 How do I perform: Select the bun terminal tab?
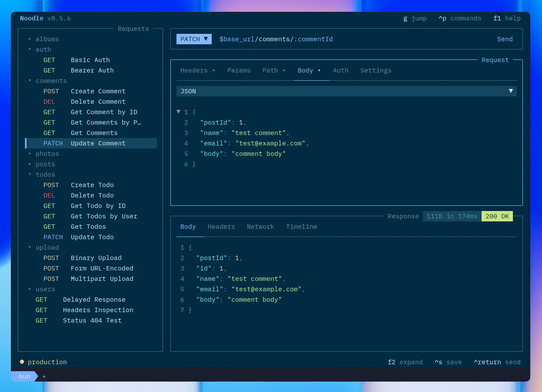[24, 376]
